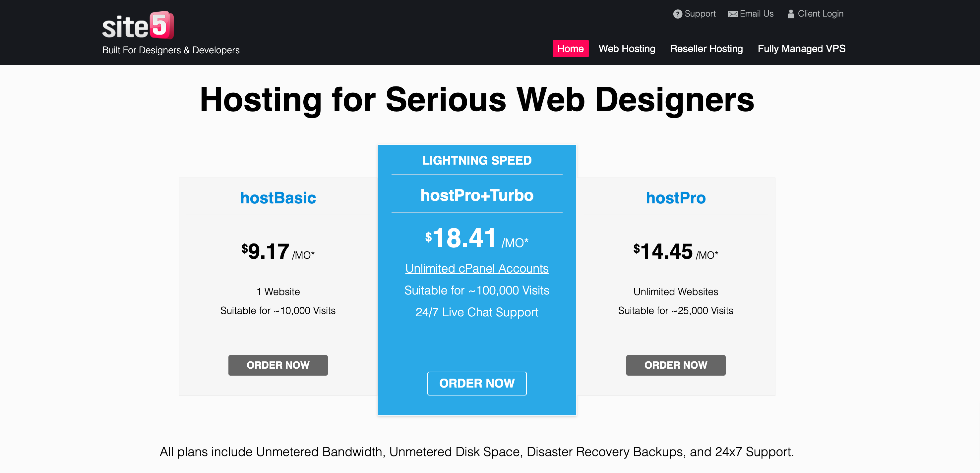Open the Reseller Hosting menu item

pyautogui.click(x=706, y=49)
